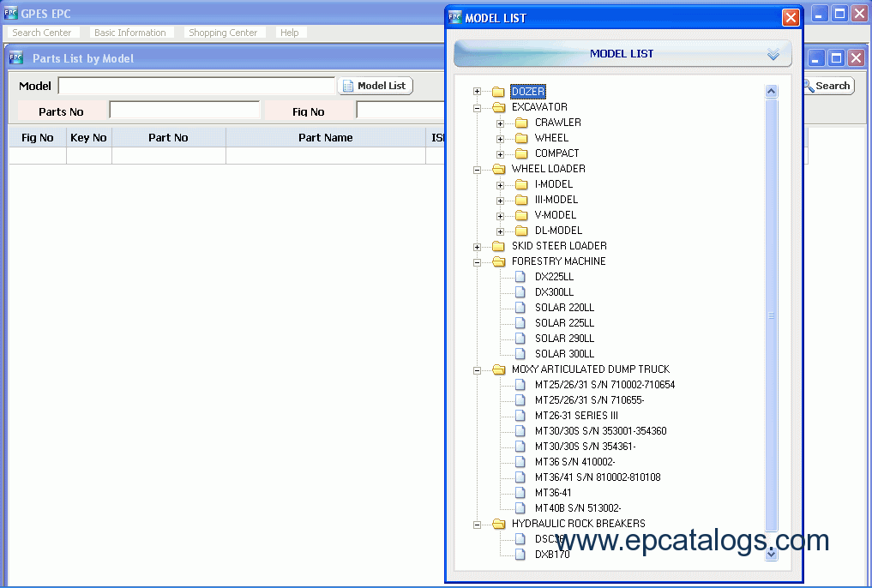This screenshot has height=588, width=872.
Task: Expand the DL-MODEL subfolder node
Action: pos(501,231)
